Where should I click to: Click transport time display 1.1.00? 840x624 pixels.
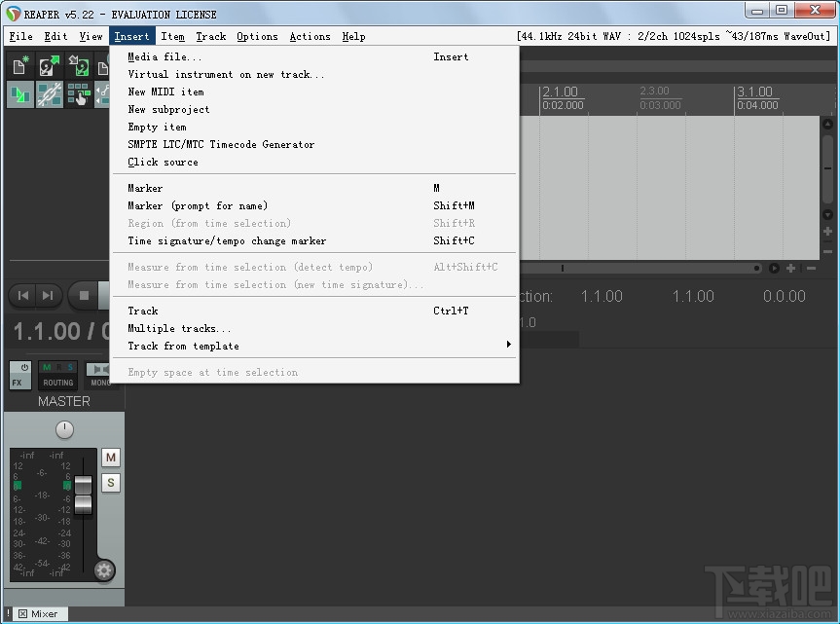point(47,332)
